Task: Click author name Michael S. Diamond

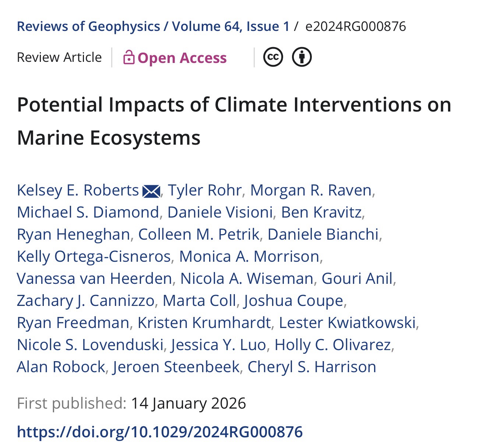Action: (x=88, y=212)
